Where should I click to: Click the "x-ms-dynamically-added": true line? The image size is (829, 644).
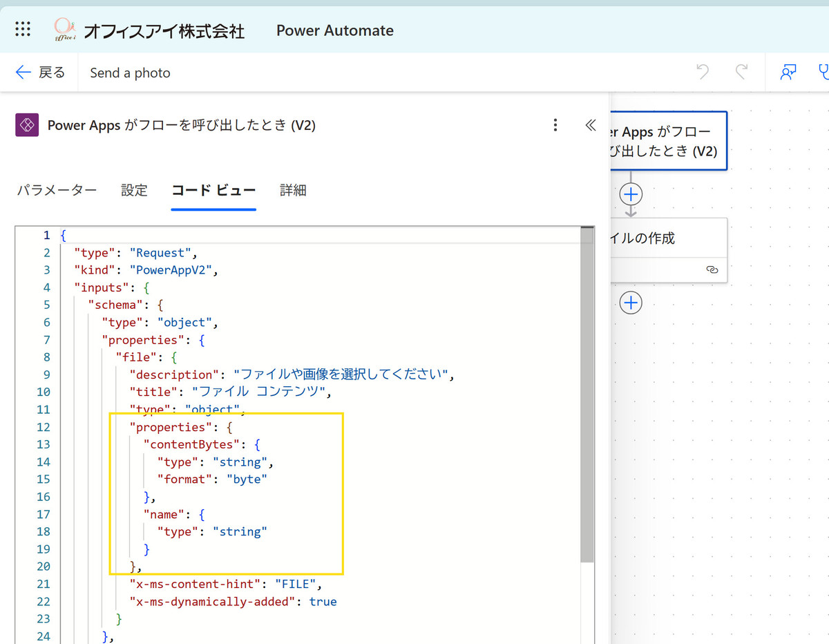[x=233, y=601]
